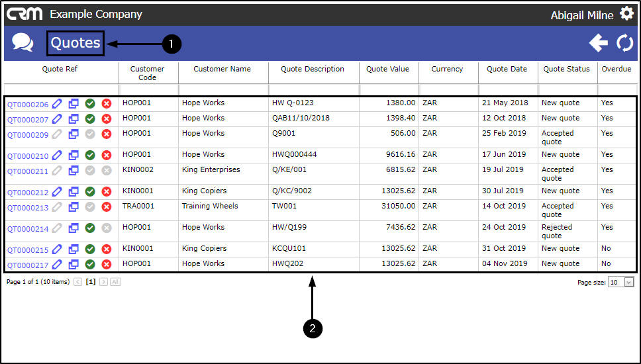
Task: Click the Quote Status filter field
Action: coord(567,89)
